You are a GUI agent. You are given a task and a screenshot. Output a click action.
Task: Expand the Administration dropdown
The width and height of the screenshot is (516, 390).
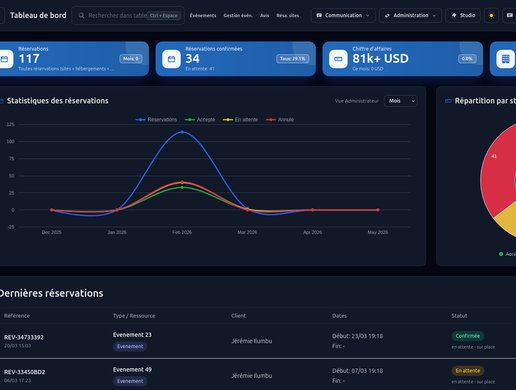tap(410, 15)
